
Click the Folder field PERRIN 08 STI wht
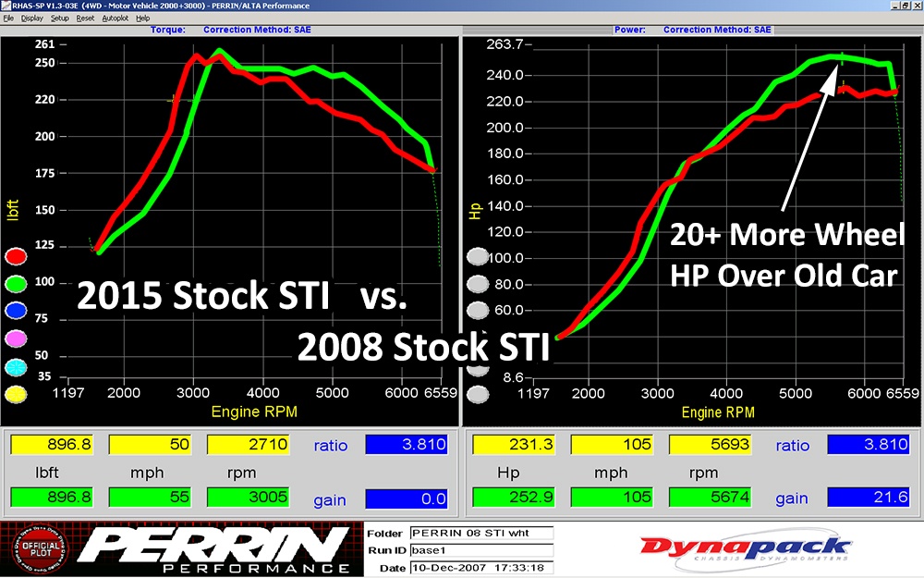481,533
